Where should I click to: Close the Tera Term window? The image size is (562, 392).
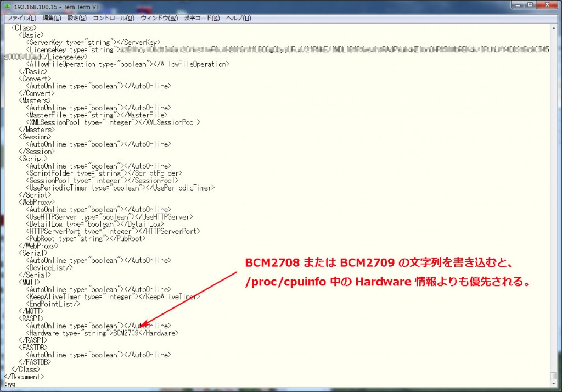click(547, 5)
